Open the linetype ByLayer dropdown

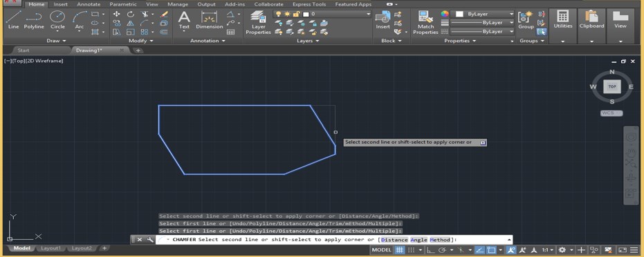(x=481, y=32)
